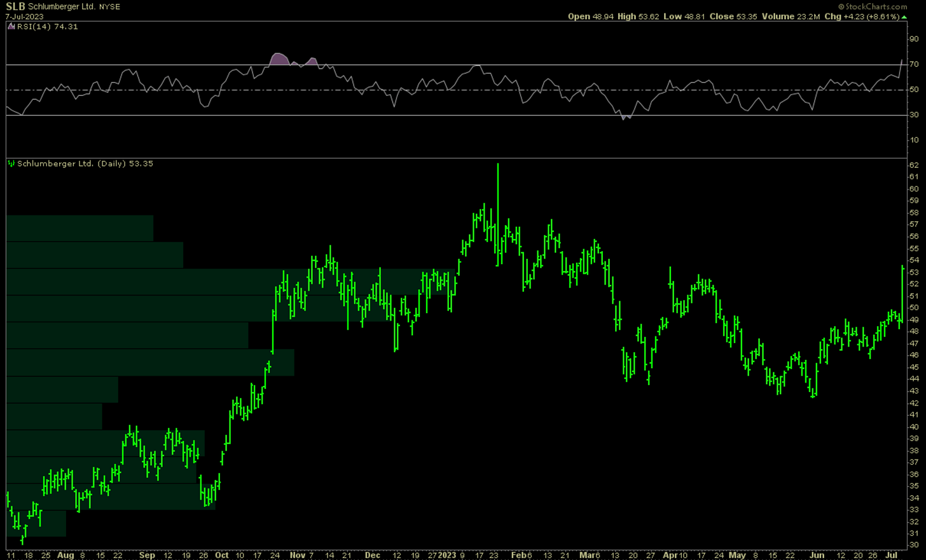Click the 42 label on price axis
926x560 pixels.
pos(914,403)
